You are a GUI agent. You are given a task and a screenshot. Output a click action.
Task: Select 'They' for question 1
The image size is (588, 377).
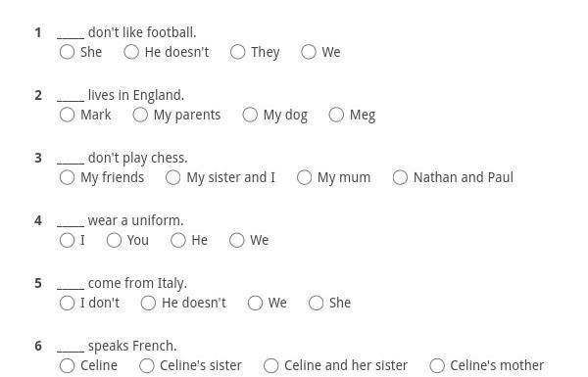pyautogui.click(x=238, y=52)
